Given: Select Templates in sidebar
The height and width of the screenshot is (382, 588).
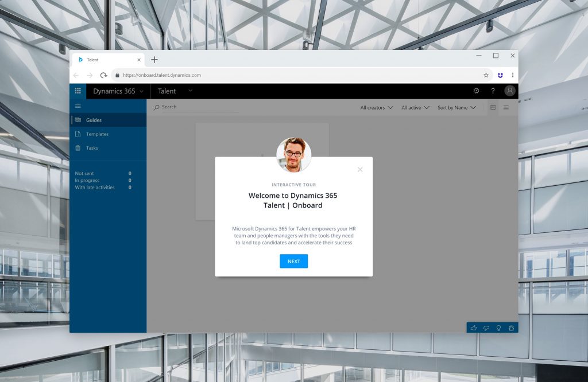Looking at the screenshot, I should click(x=108, y=134).
